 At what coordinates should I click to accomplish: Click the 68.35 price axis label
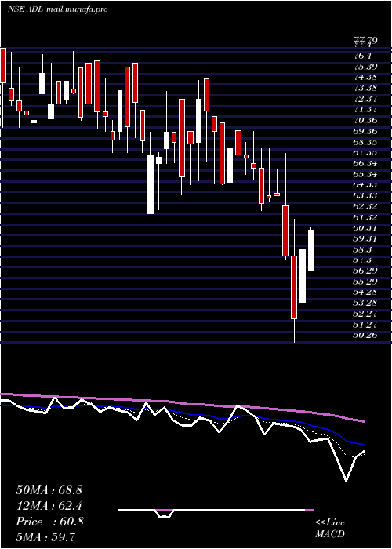[x=365, y=142]
